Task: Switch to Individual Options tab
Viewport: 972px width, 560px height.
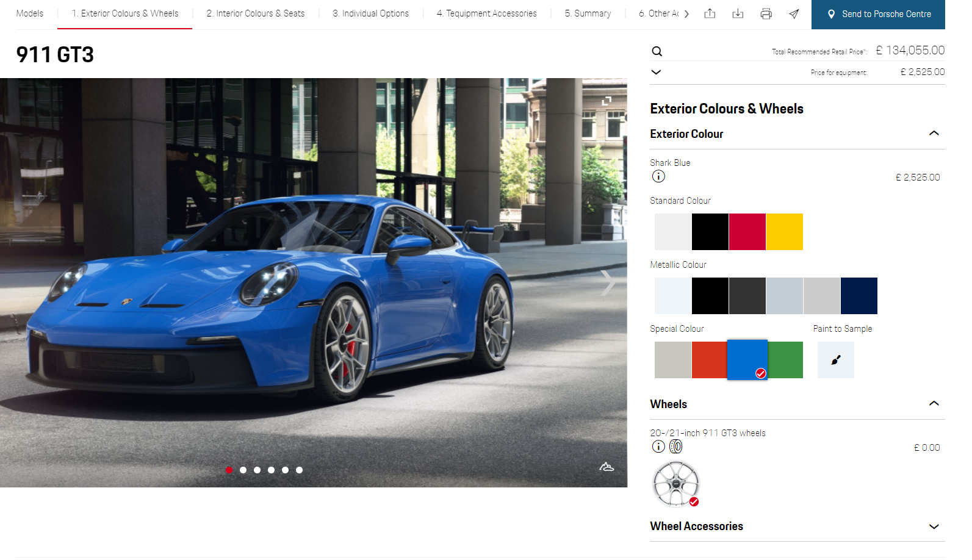Action: click(370, 13)
